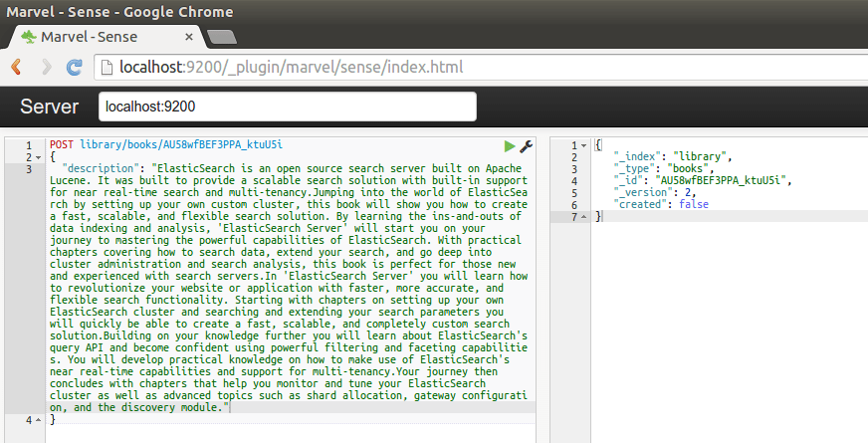Viewport: 868px width, 443px height.
Task: Click the page icon in the address bar
Action: (107, 67)
